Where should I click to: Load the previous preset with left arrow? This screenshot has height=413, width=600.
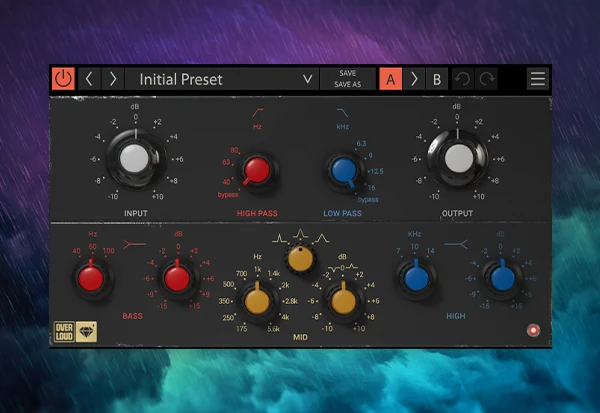pos(89,79)
